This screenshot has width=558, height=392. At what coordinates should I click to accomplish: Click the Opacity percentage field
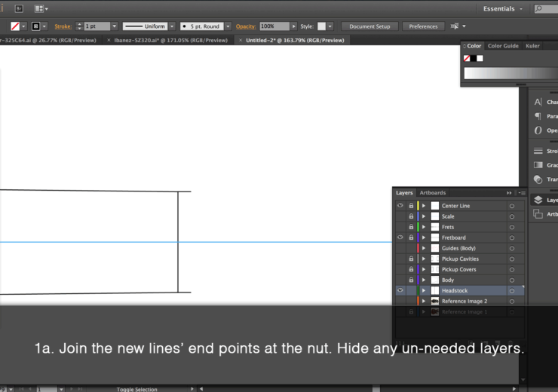click(x=274, y=26)
